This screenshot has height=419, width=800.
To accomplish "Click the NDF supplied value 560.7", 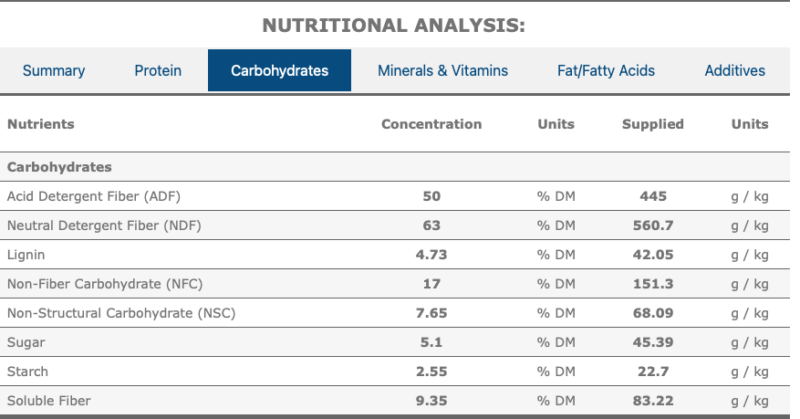I will [653, 225].
